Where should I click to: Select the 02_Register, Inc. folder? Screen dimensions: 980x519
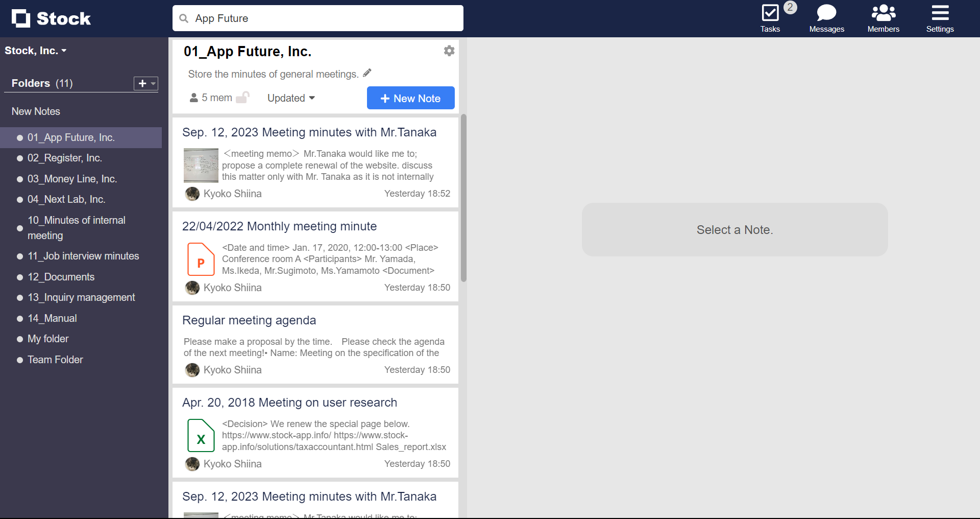coord(64,158)
